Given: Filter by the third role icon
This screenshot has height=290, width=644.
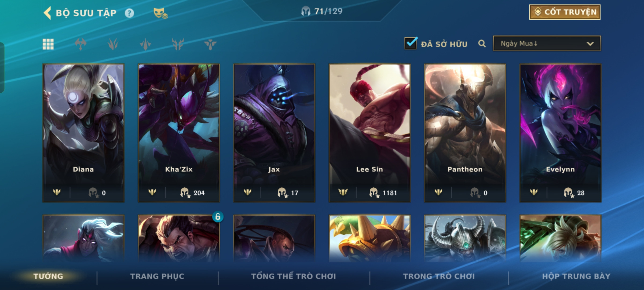Looking at the screenshot, I should pyautogui.click(x=145, y=44).
